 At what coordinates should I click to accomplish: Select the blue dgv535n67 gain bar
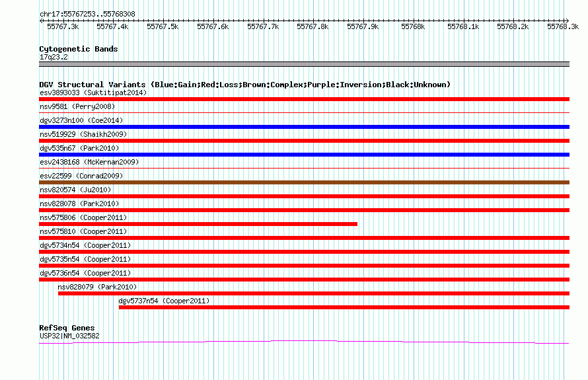pos(304,155)
